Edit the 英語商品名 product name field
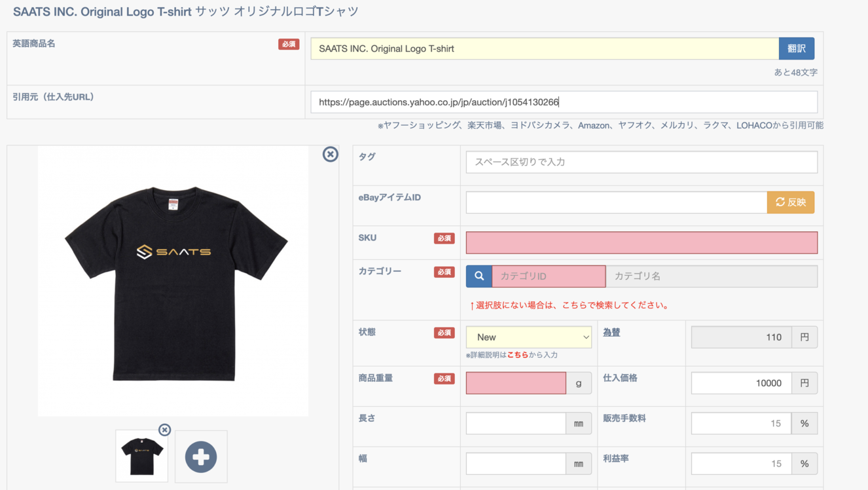 pyautogui.click(x=544, y=48)
